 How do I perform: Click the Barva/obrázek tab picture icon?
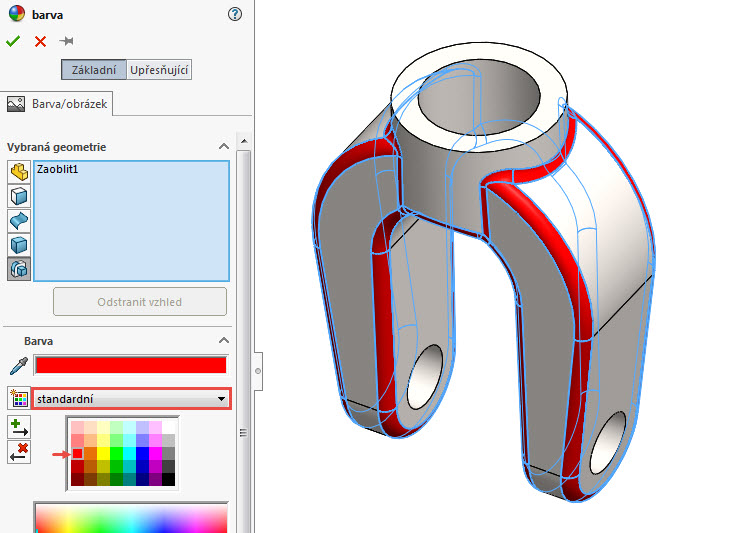(16, 104)
